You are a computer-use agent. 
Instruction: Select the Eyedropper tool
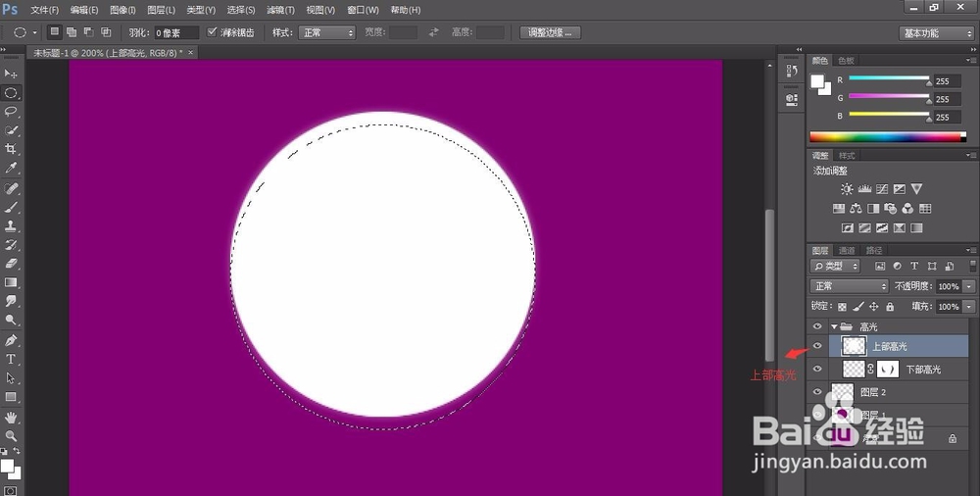tap(11, 168)
